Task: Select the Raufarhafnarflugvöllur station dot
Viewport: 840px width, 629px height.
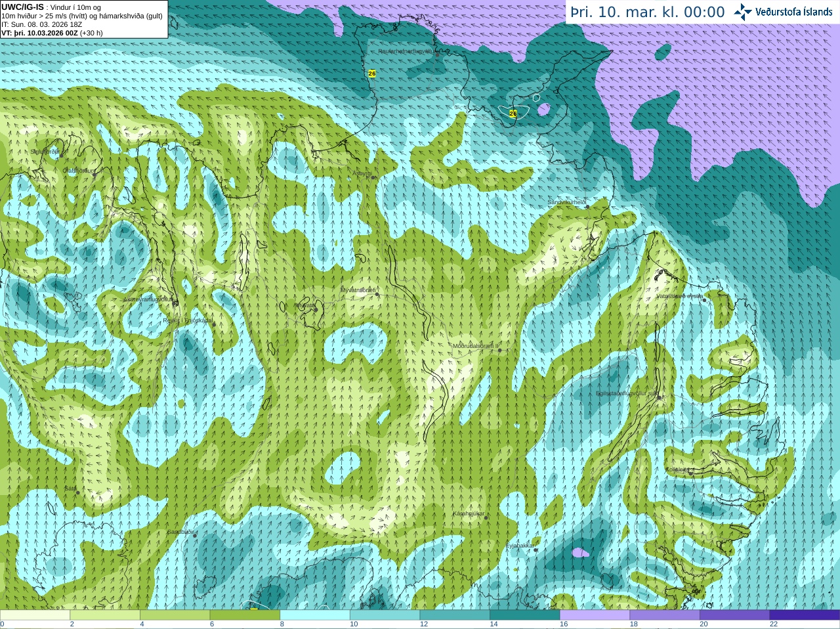Action: pyautogui.click(x=438, y=55)
